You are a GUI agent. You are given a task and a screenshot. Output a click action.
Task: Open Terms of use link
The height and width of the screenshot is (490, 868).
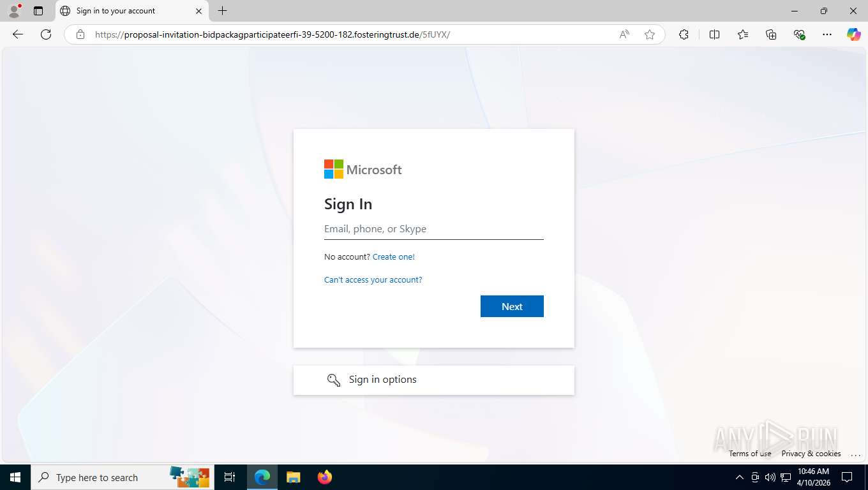click(x=750, y=454)
